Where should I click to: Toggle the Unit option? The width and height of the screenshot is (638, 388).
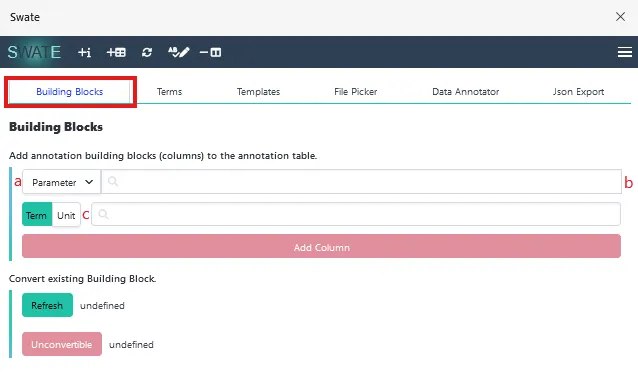tap(66, 214)
